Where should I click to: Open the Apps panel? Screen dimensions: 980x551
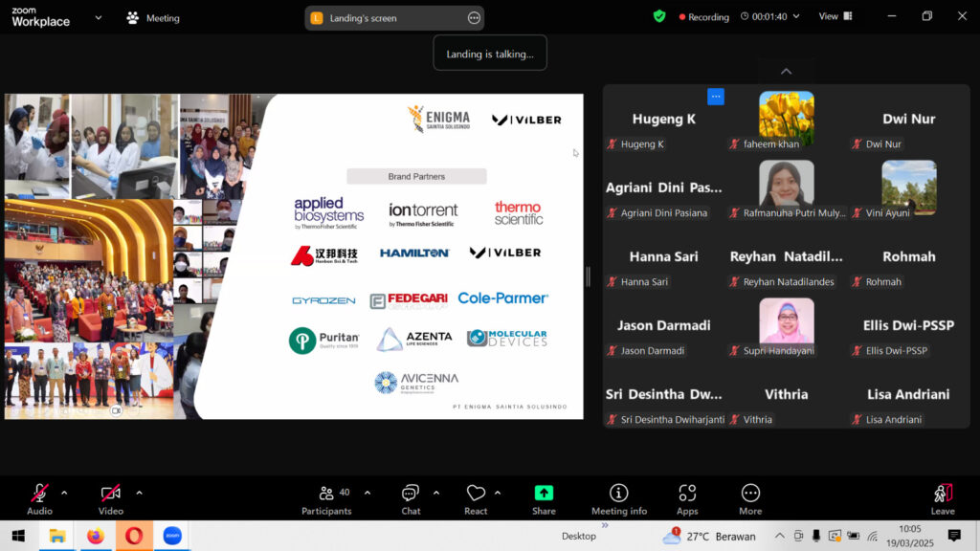[687, 499]
